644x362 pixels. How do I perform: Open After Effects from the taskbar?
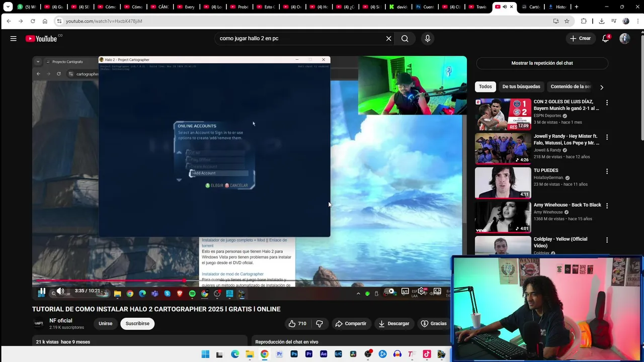[324, 354]
